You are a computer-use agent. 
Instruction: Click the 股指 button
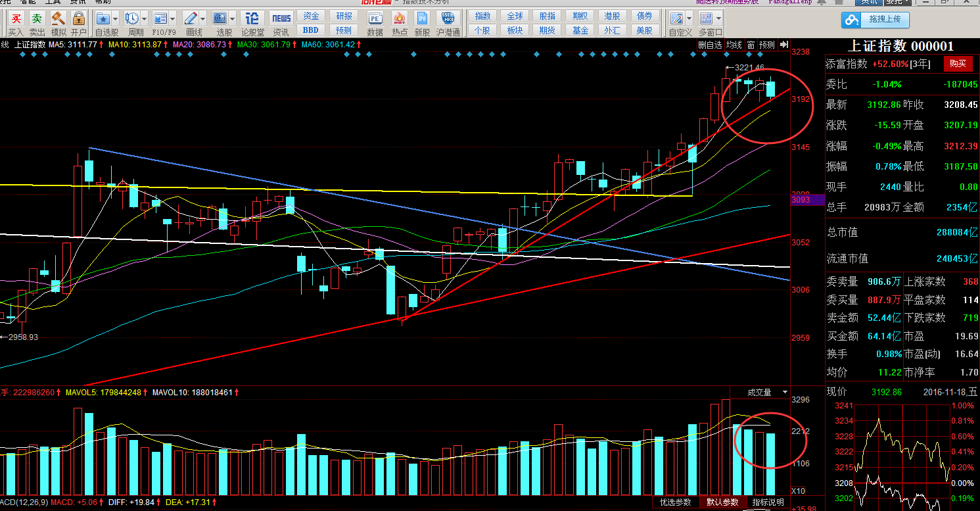coord(547,16)
